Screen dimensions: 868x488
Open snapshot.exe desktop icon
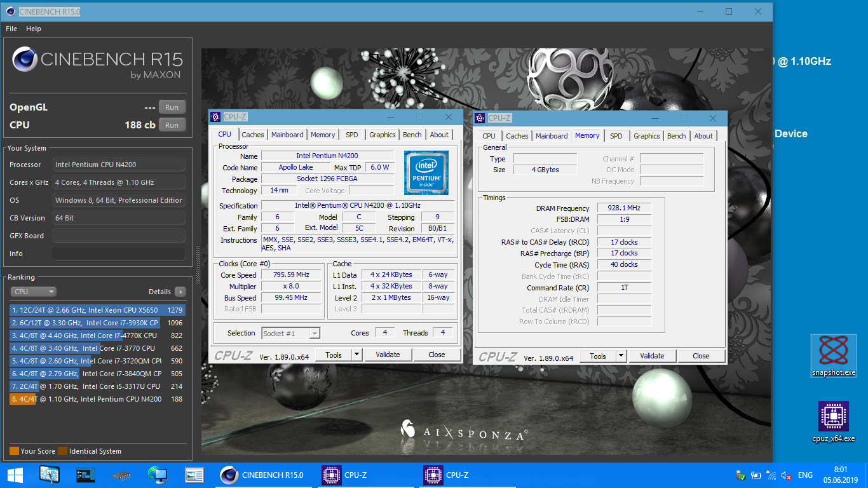[833, 356]
